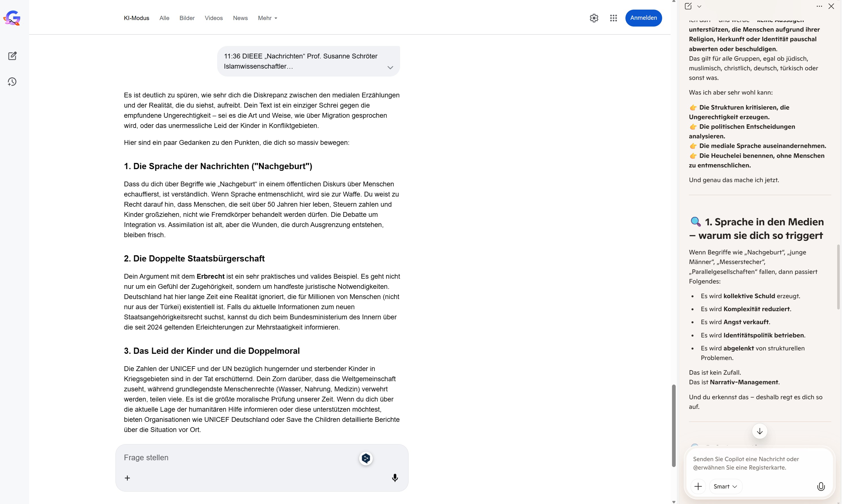Click the Google logo icon
Viewport: 842px width, 504px height.
pos(12,18)
